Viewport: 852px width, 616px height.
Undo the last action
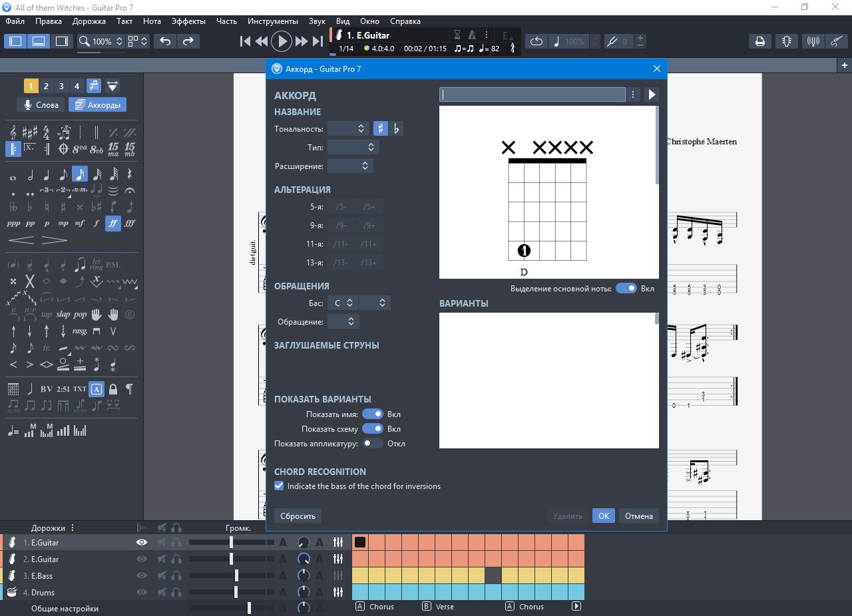[165, 41]
